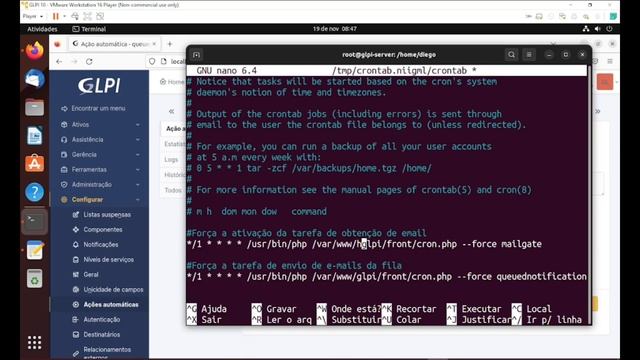
Task: Open the Text Editor dock icon
Action: coord(35,250)
